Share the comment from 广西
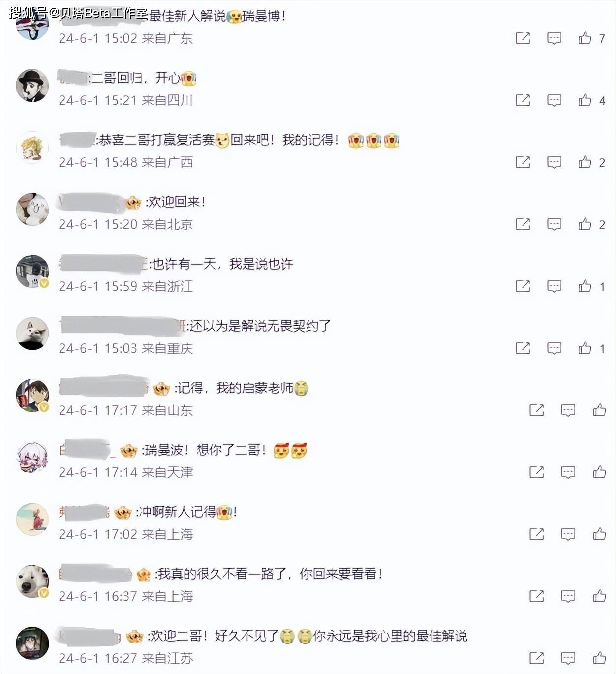 (x=523, y=162)
